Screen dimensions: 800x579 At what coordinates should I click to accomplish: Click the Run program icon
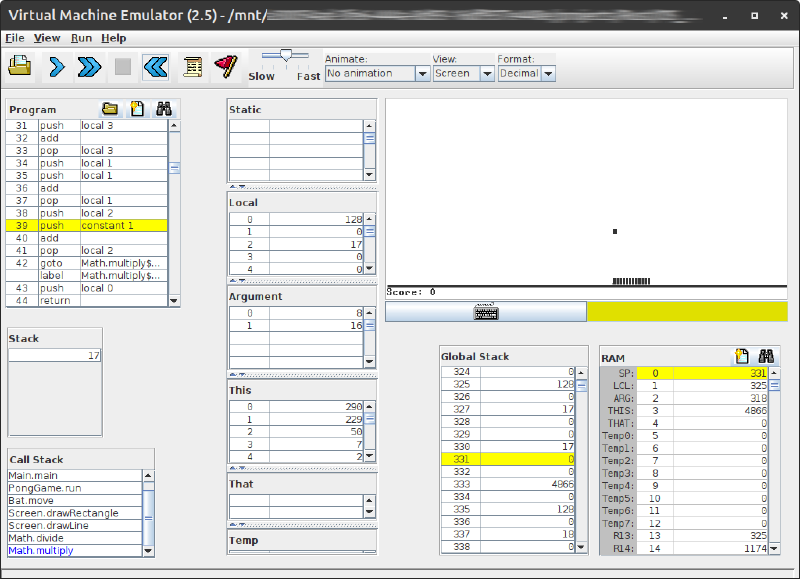point(88,66)
